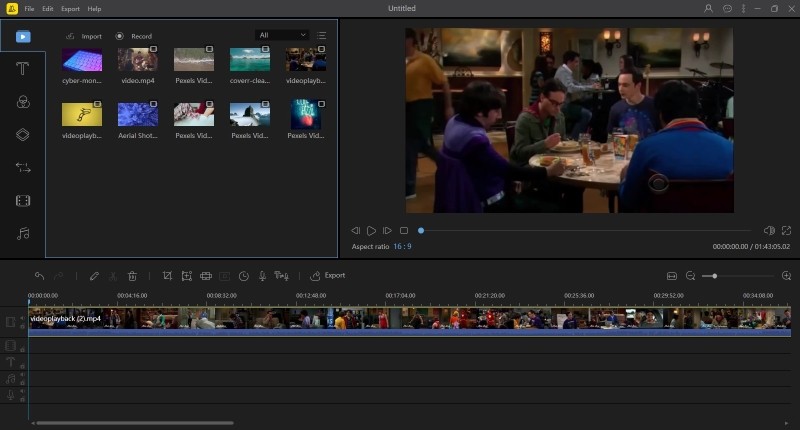Switch media list view layout icon
The image size is (800, 430).
[x=321, y=35]
